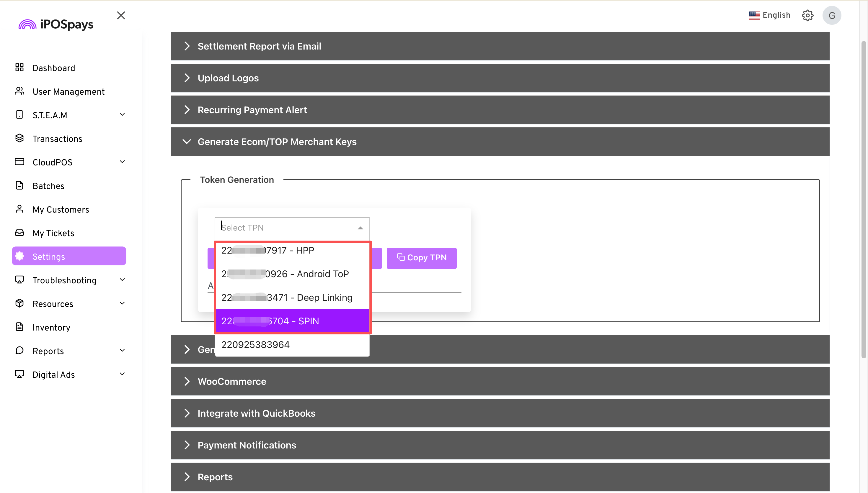Close the sidebar with X icon
This screenshot has height=493, width=868.
pos(121,16)
